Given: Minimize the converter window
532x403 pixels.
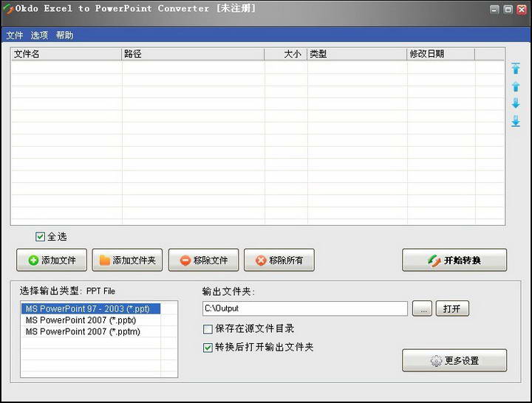Looking at the screenshot, I should [494, 10].
